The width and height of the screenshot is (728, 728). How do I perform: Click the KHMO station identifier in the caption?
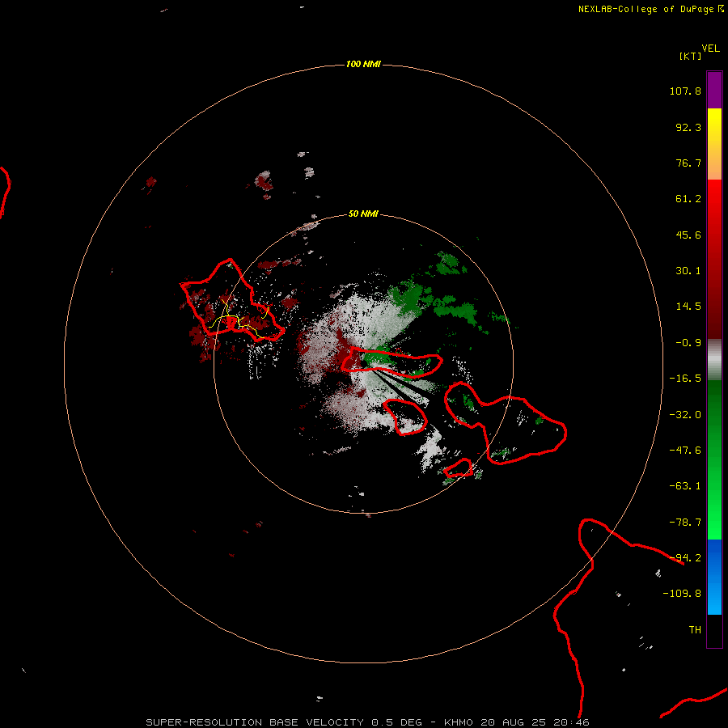(459, 722)
